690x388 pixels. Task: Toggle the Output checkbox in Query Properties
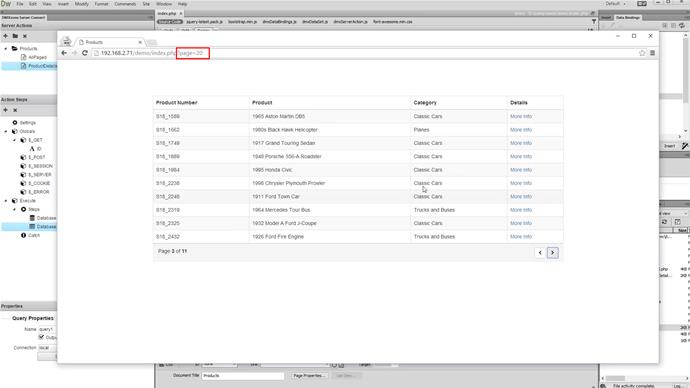coord(41,337)
